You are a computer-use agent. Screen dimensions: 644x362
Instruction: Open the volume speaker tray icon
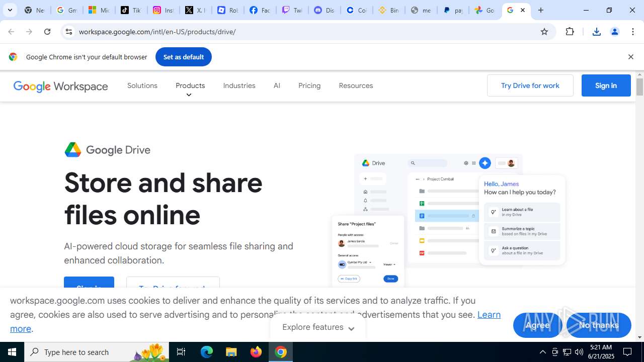point(579,352)
